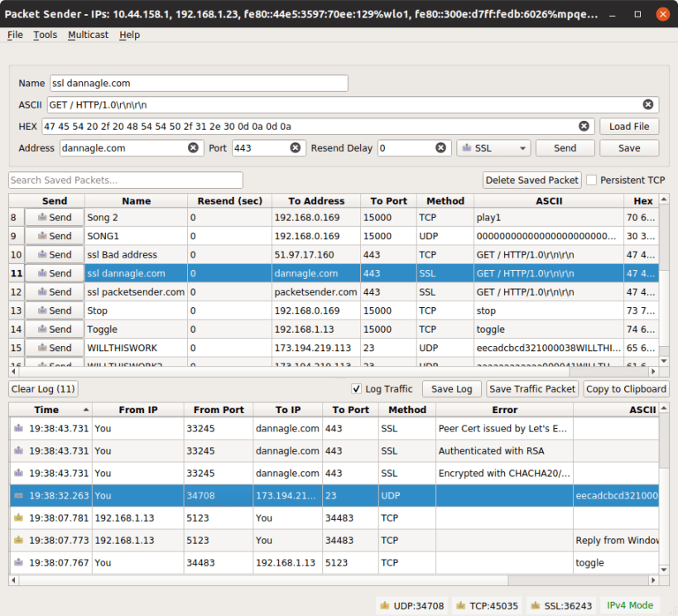This screenshot has height=616, width=678.
Task: Click the packet icon of the 'Encrypted with CHACHA20' log row
Action: pos(18,473)
